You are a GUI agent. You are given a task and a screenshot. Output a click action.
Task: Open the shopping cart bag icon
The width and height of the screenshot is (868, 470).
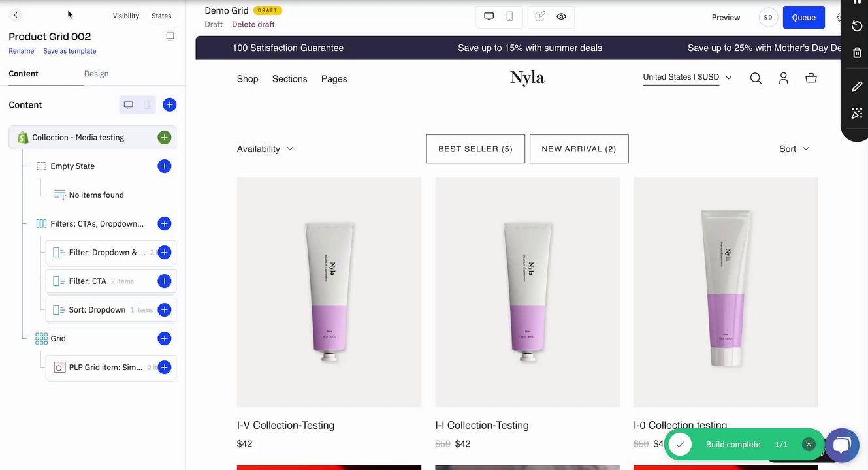point(811,78)
